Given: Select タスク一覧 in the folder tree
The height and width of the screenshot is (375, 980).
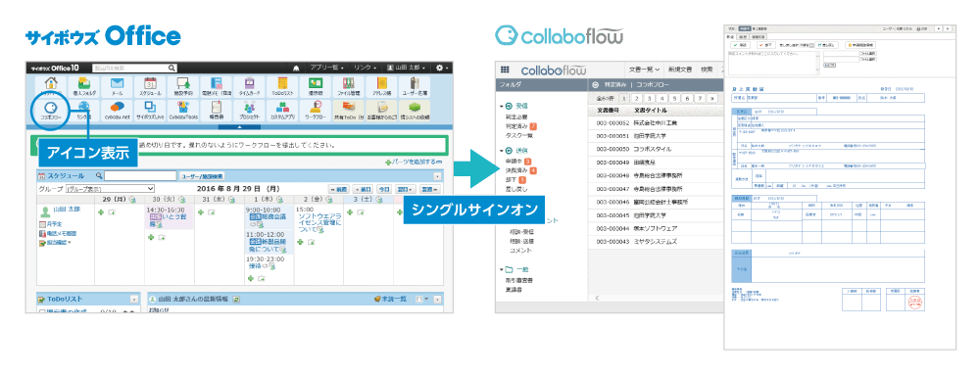Looking at the screenshot, I should 519,135.
